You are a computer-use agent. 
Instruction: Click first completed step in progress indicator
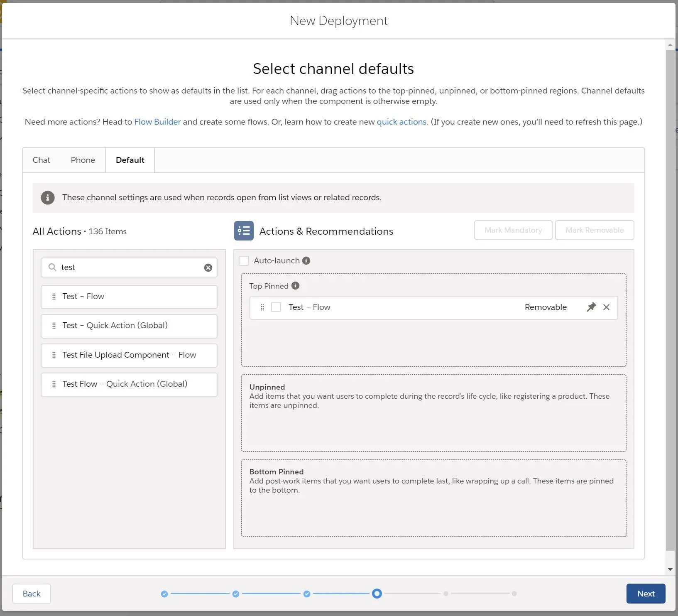pos(164,594)
